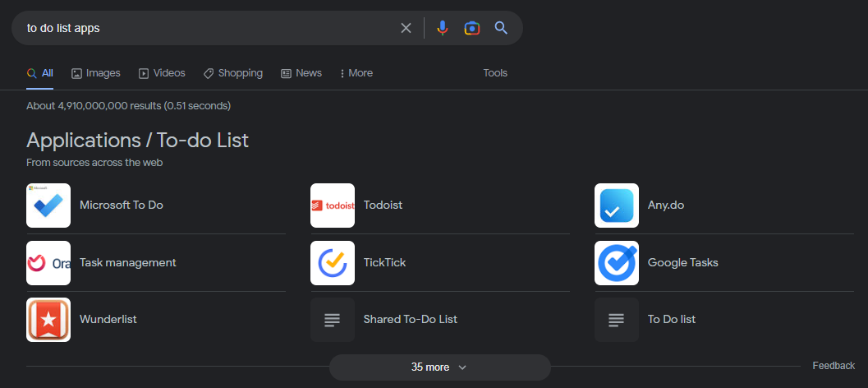Viewport: 868px width, 388px height.
Task: Open the Todoist app logo
Action: (x=332, y=205)
